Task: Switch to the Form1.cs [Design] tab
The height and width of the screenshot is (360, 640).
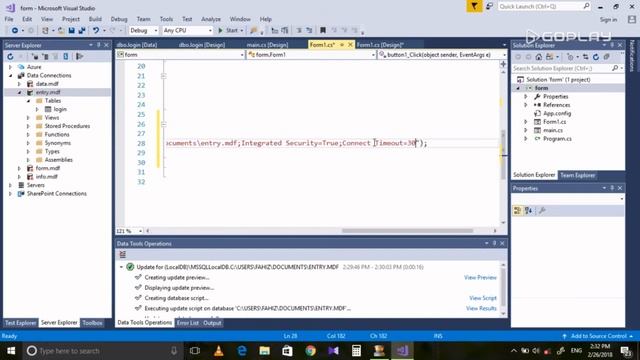Action: pyautogui.click(x=380, y=45)
